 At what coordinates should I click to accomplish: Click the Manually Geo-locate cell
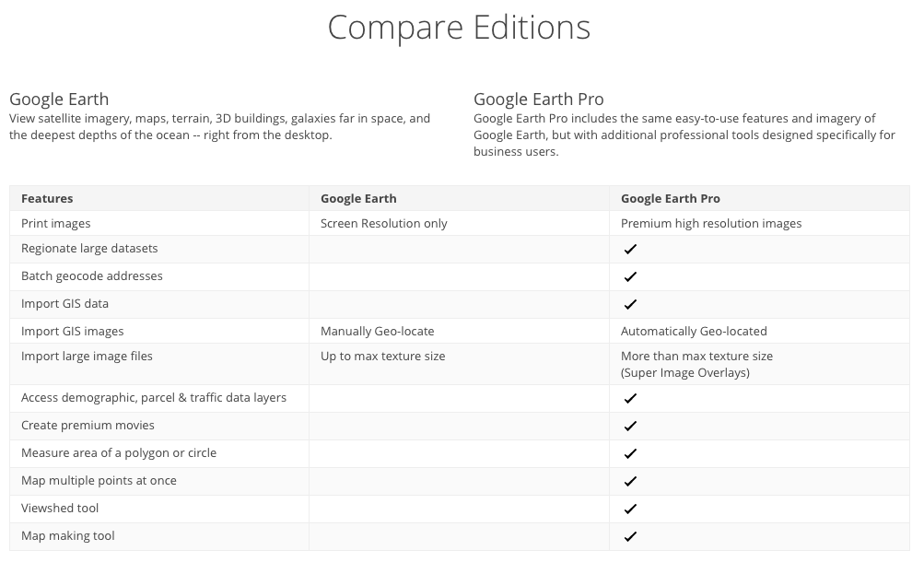click(377, 331)
